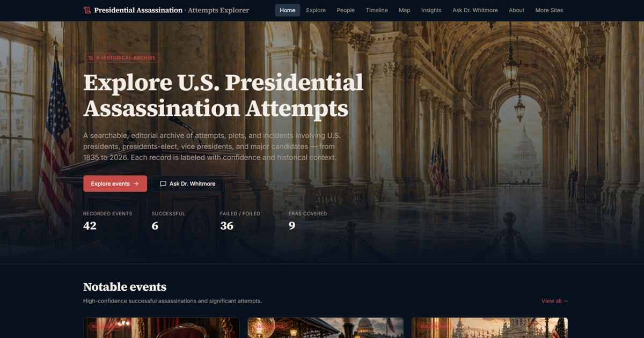Viewport: 644px width, 338px height.
Task: Click the main hero headline text
Action: [x=223, y=95]
